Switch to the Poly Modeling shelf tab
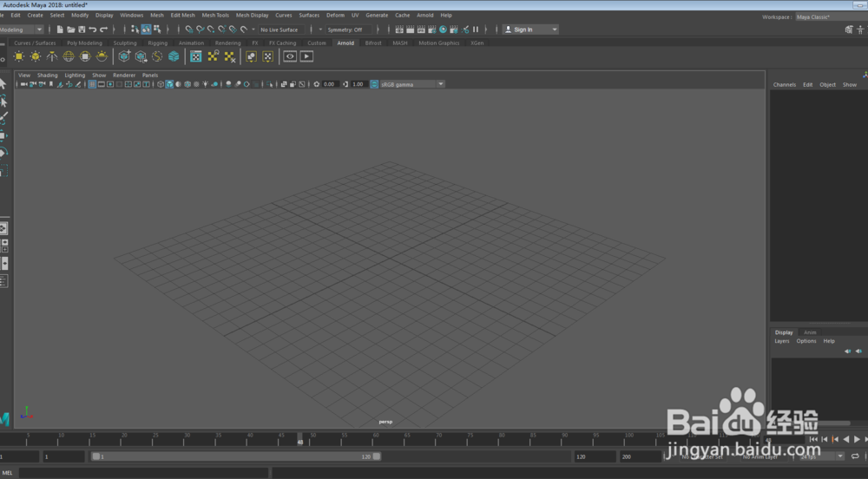 (85, 43)
